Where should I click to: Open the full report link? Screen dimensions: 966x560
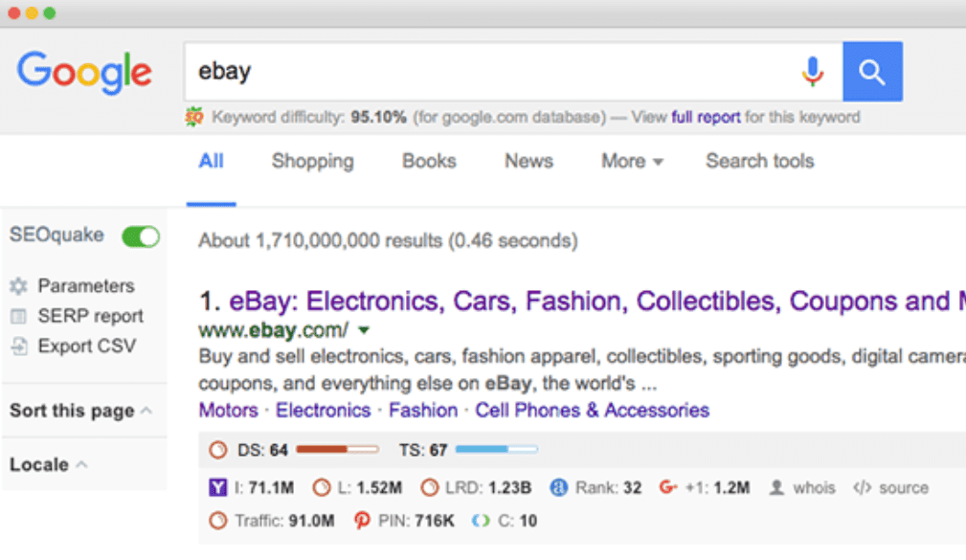click(x=706, y=118)
